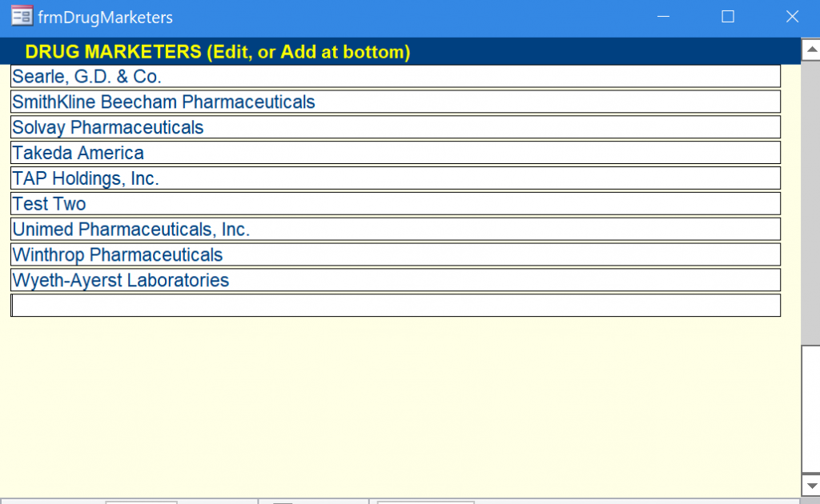
Task: Minimize the frmDrugMarketers window
Action: pos(663,17)
